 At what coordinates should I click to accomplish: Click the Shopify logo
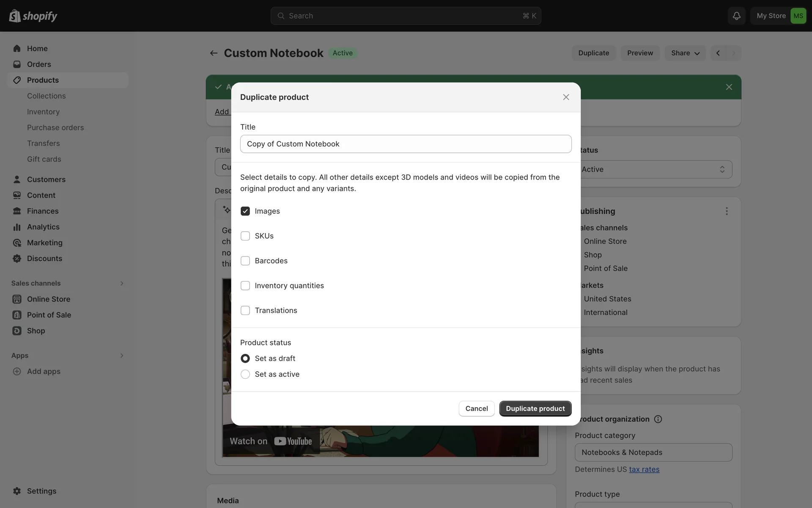[x=33, y=16]
